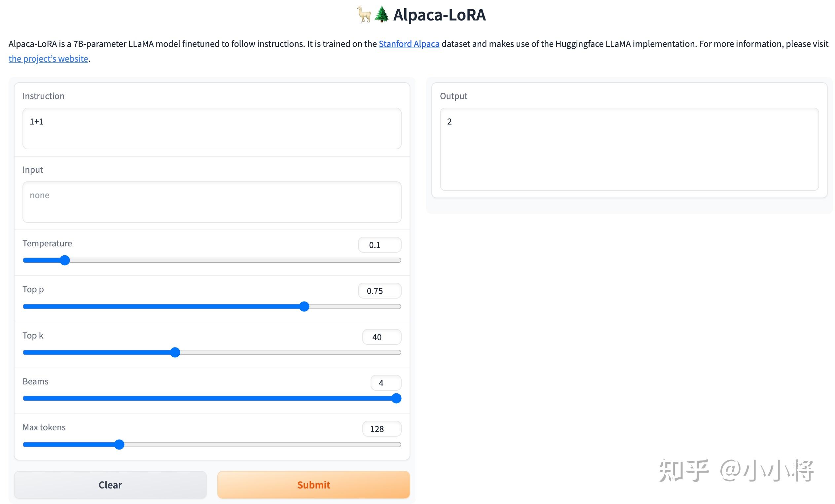Viewport: 835px width, 504px height.
Task: Open the Stanford Alpaca link
Action: (409, 44)
